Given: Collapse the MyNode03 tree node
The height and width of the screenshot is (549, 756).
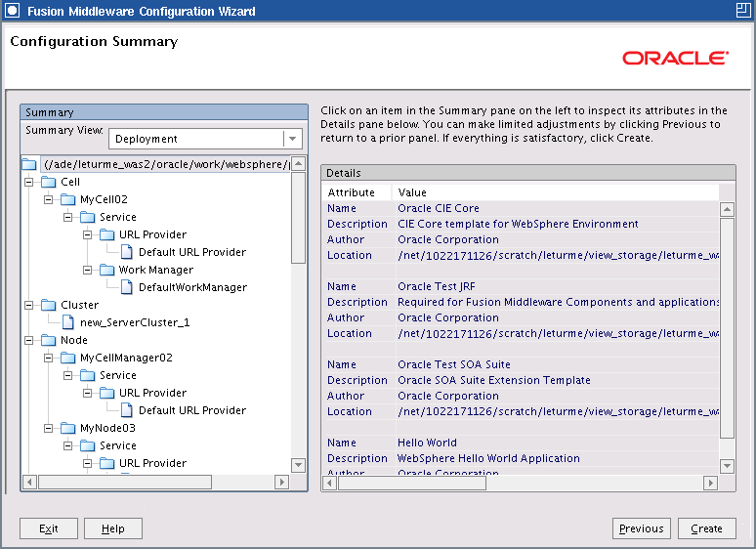Looking at the screenshot, I should (x=48, y=428).
